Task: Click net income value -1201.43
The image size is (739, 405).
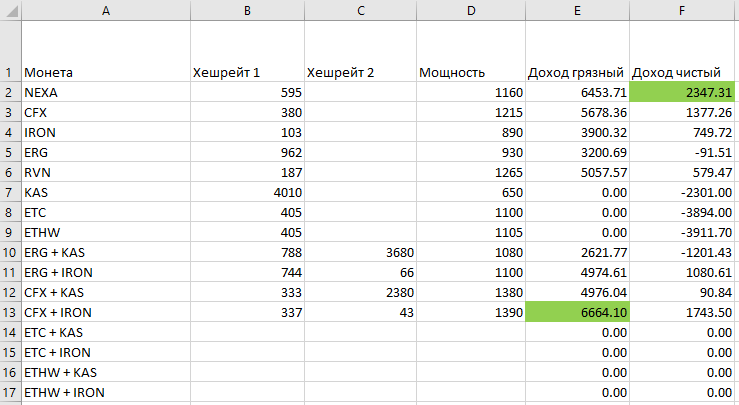Action: coord(682,252)
